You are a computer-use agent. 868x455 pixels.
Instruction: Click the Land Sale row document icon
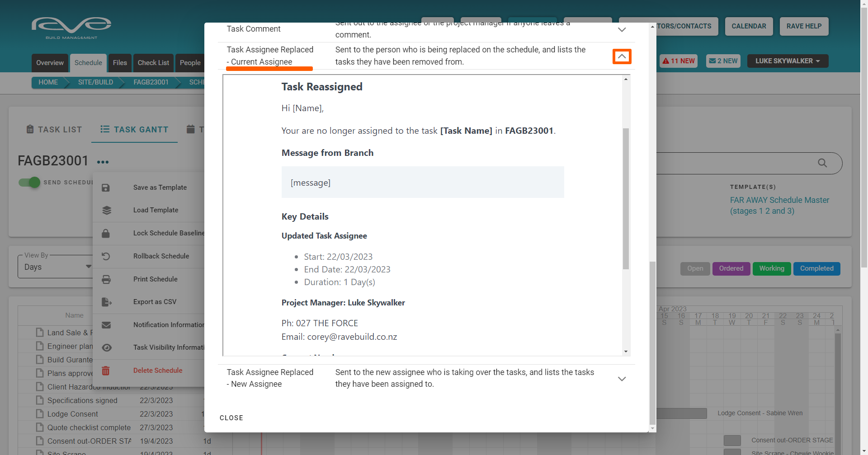[x=40, y=333]
